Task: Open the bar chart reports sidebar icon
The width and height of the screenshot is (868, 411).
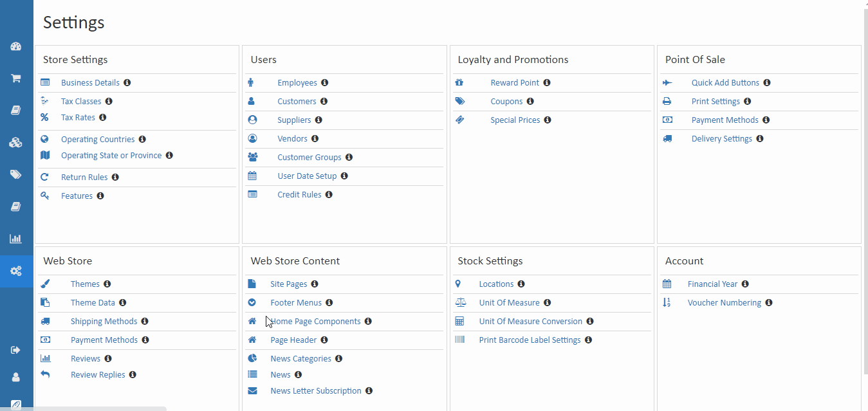Action: pyautogui.click(x=16, y=239)
